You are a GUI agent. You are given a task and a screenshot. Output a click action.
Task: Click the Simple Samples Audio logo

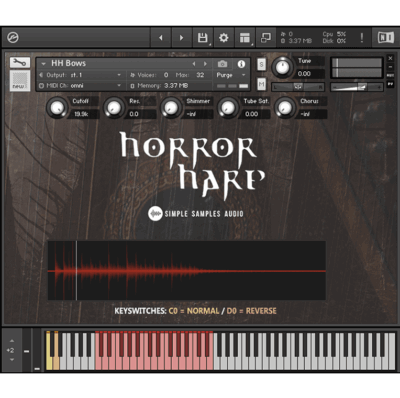pyautogui.click(x=196, y=214)
